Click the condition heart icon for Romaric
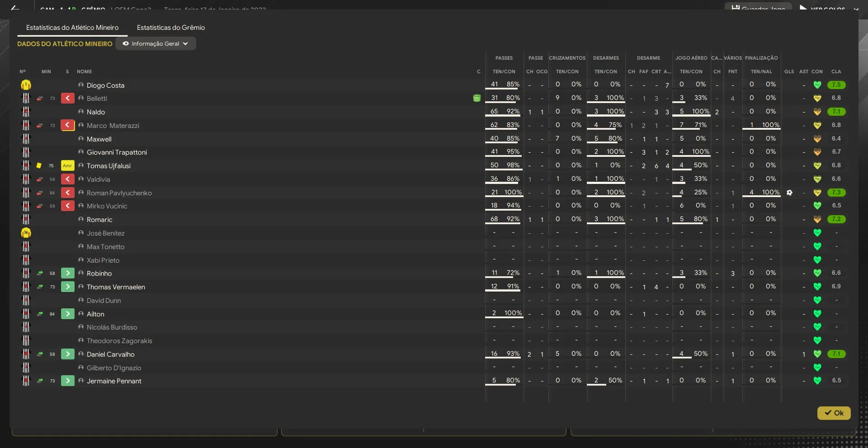 click(x=817, y=219)
